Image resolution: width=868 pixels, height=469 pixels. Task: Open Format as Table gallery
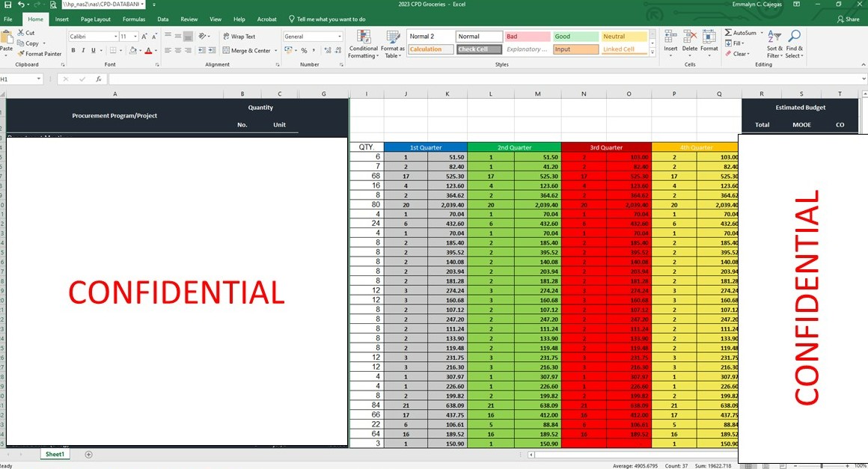click(x=393, y=44)
